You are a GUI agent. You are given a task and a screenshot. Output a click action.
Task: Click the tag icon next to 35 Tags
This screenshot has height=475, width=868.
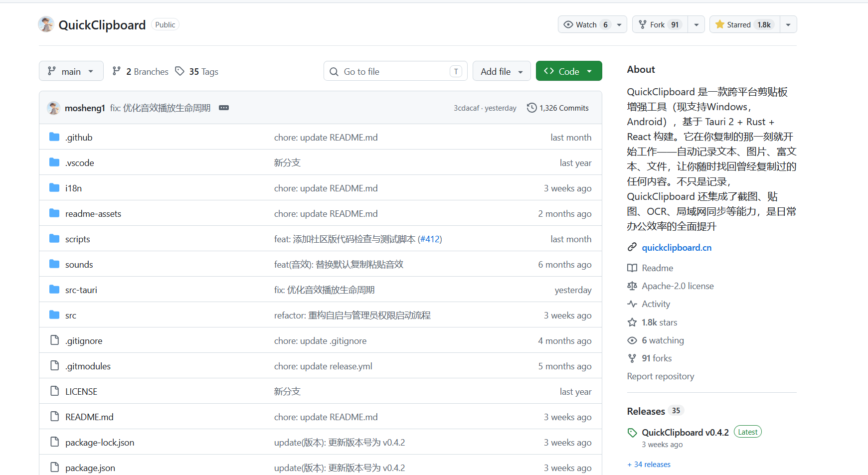tap(180, 71)
